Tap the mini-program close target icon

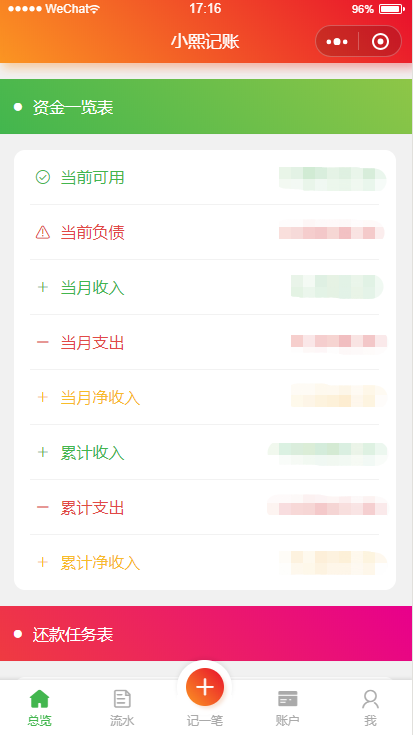pos(380,42)
